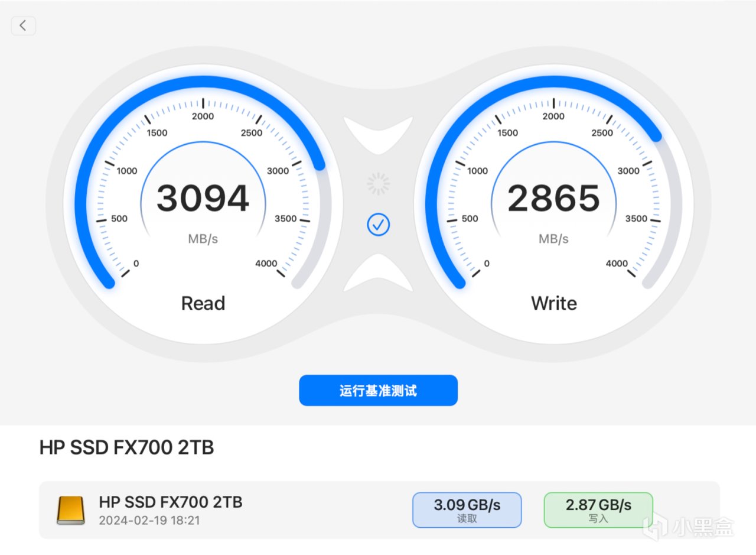Select the HP SSD FX700 2TB result row name
Viewport: 756px width, 555px height.
click(171, 502)
